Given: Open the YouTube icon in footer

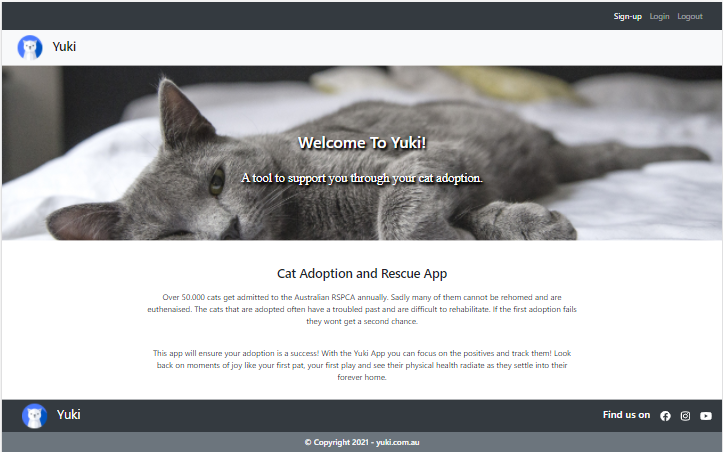Looking at the screenshot, I should (x=705, y=416).
